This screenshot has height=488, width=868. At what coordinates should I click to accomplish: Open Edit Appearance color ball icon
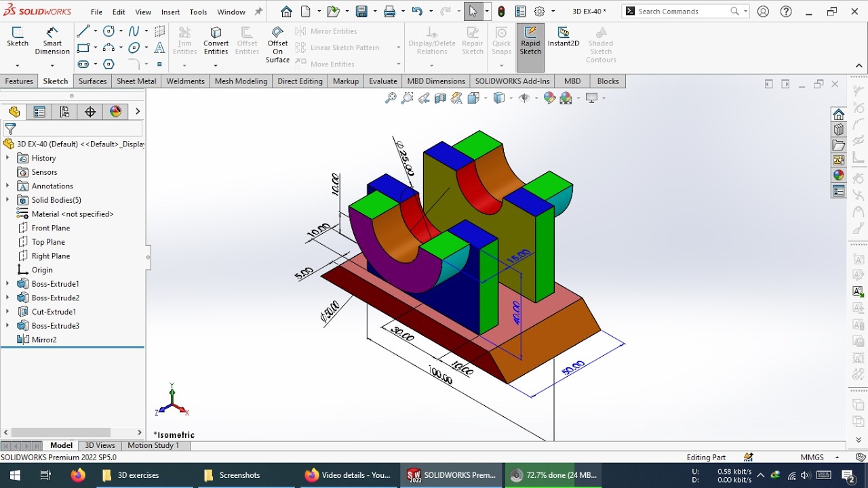549,98
